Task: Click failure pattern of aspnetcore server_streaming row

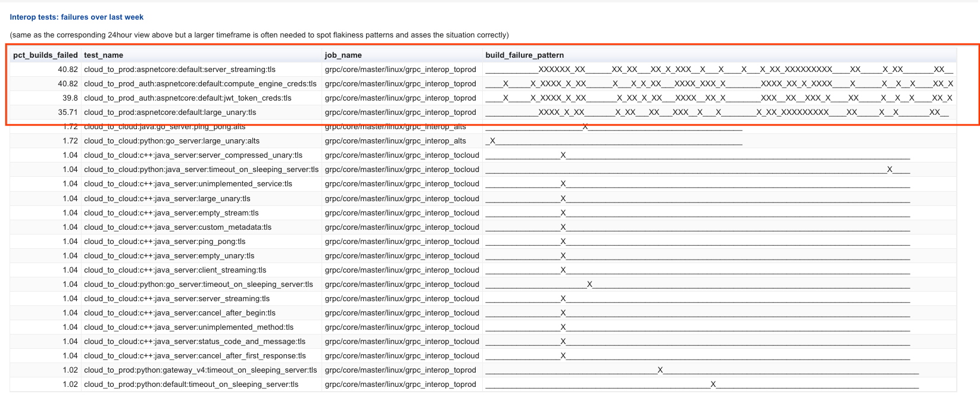Action: click(x=719, y=70)
